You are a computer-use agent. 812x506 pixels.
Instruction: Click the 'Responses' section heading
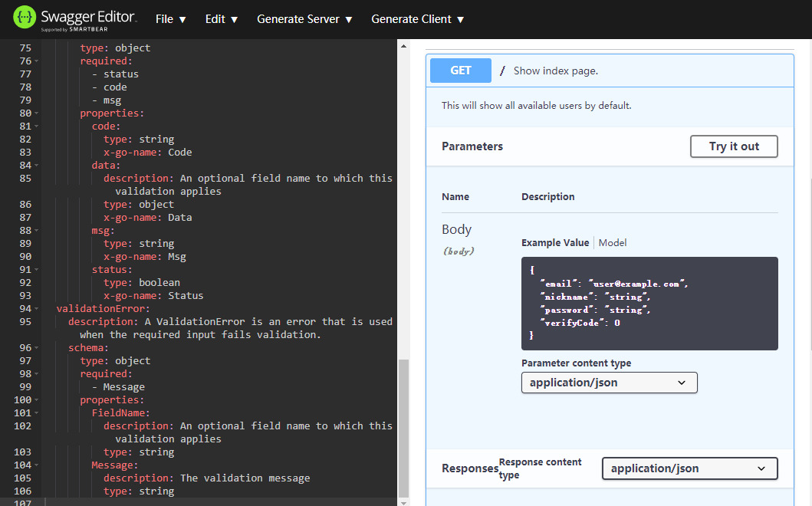pyautogui.click(x=470, y=468)
